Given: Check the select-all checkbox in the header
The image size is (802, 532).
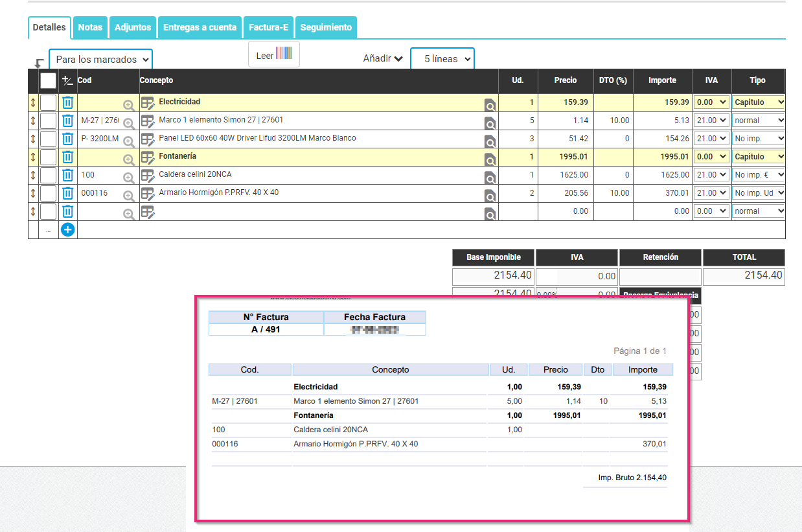Looking at the screenshot, I should click(x=48, y=79).
